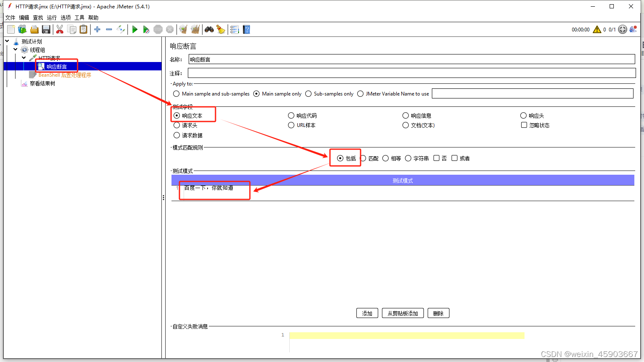Click the 添加 button
The image size is (644, 362).
coord(367,313)
